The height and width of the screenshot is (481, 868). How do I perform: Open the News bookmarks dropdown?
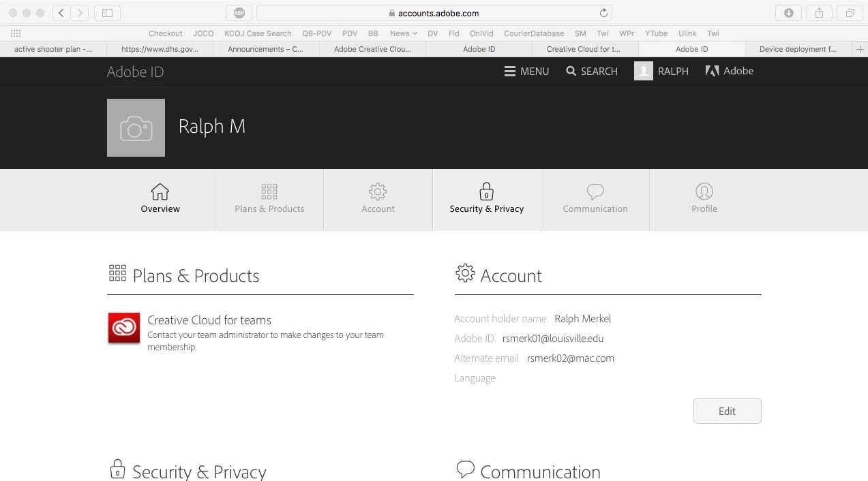403,33
